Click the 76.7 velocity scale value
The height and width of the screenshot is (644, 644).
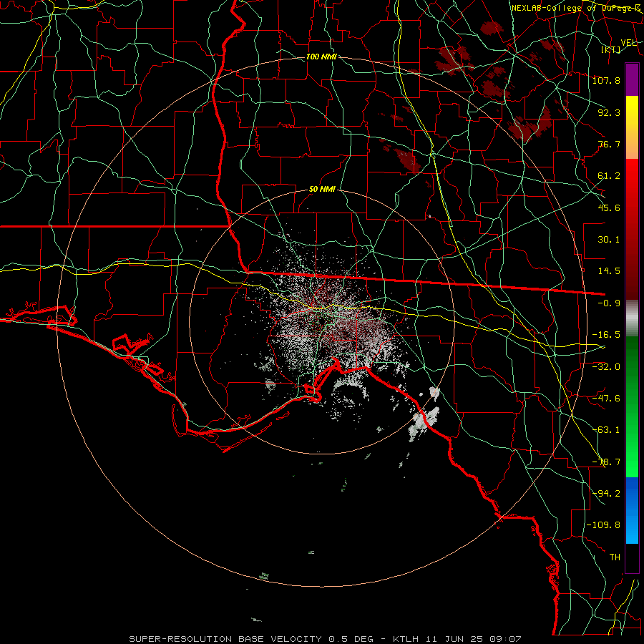click(x=609, y=144)
